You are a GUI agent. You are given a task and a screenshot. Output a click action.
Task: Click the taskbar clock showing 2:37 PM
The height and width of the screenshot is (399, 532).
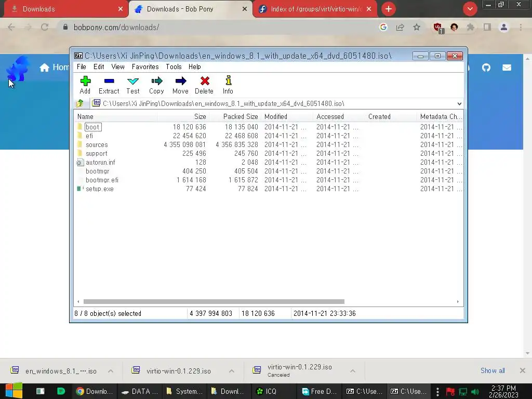[x=503, y=391]
